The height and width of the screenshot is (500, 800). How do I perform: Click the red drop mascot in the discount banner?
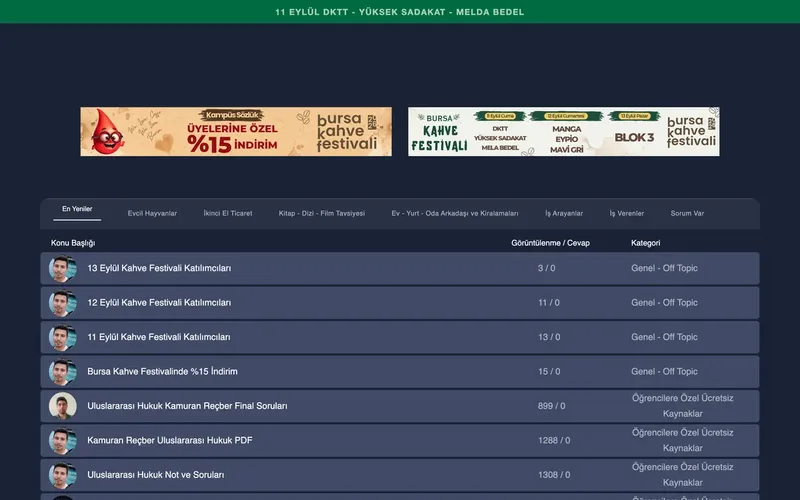(107, 132)
